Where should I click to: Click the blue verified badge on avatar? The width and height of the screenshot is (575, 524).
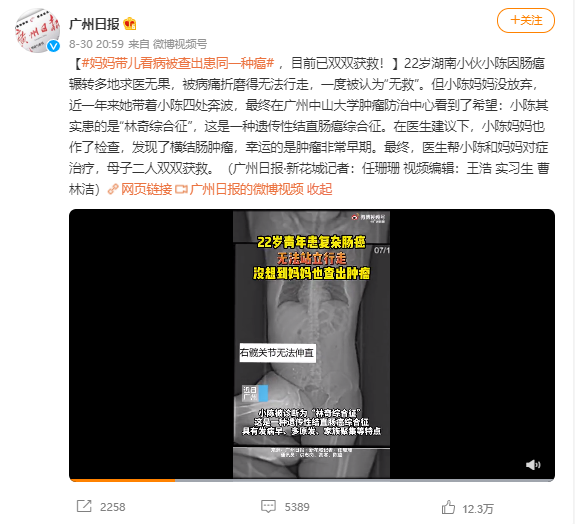tap(54, 46)
